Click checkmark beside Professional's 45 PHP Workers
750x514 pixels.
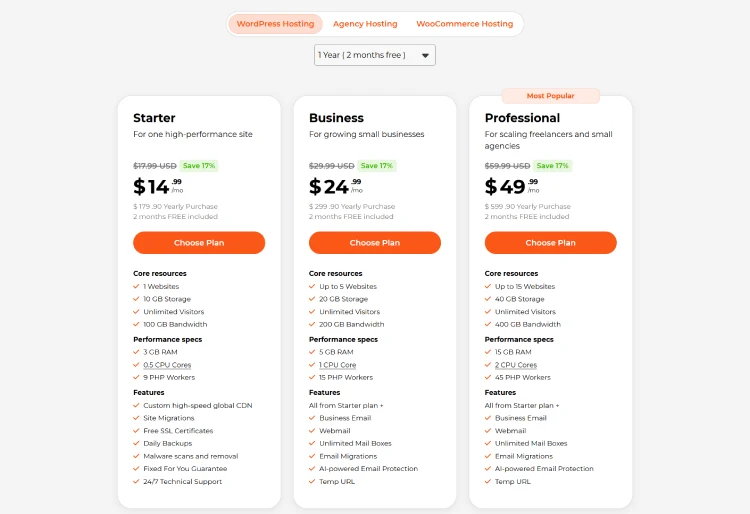tap(488, 377)
